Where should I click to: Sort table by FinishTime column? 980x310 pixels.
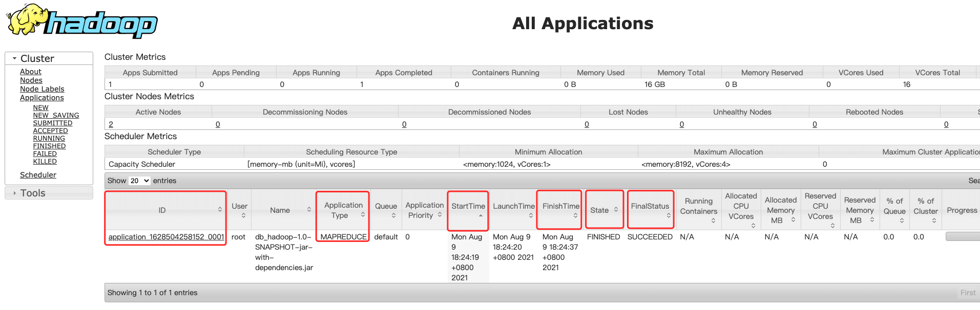click(x=560, y=210)
